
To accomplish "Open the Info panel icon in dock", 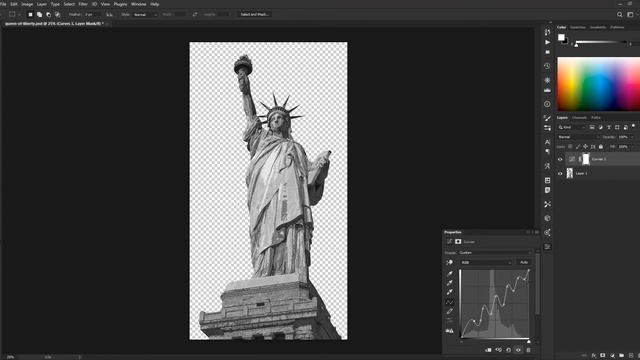I will [x=547, y=104].
